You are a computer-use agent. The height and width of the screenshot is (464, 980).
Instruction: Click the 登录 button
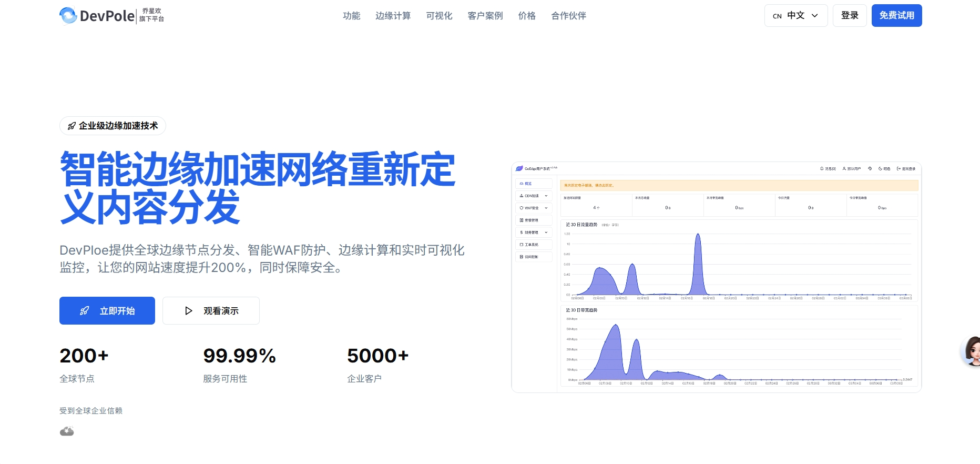click(x=850, y=16)
